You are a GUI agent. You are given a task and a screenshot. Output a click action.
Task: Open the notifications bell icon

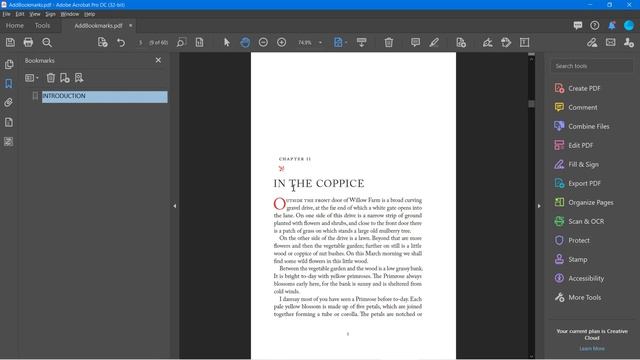tap(611, 25)
